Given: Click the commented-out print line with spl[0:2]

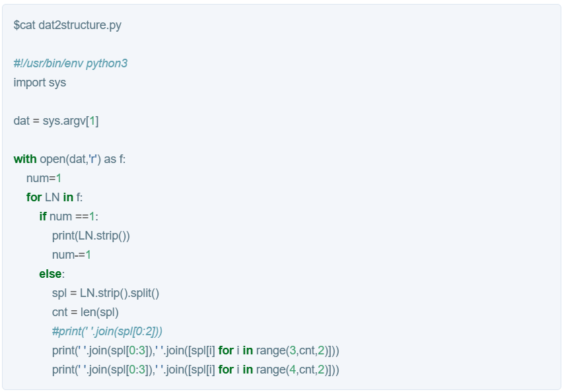Looking at the screenshot, I should tap(107, 331).
